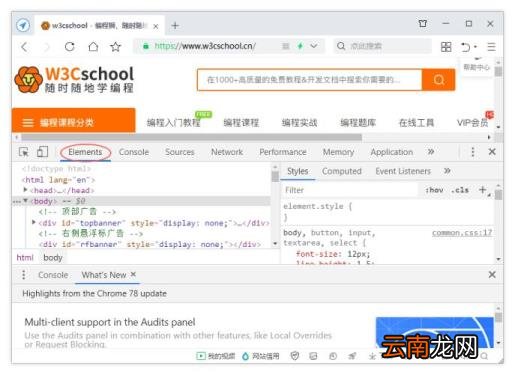Switch to the Elements tab
The height and width of the screenshot is (375, 515).
[x=85, y=152]
